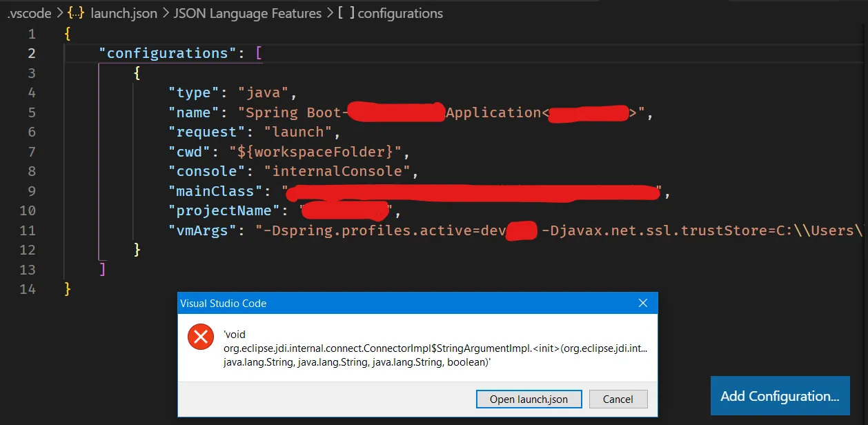Click the "cwd" key
Image resolution: width=868 pixels, height=425 pixels.
click(190, 152)
